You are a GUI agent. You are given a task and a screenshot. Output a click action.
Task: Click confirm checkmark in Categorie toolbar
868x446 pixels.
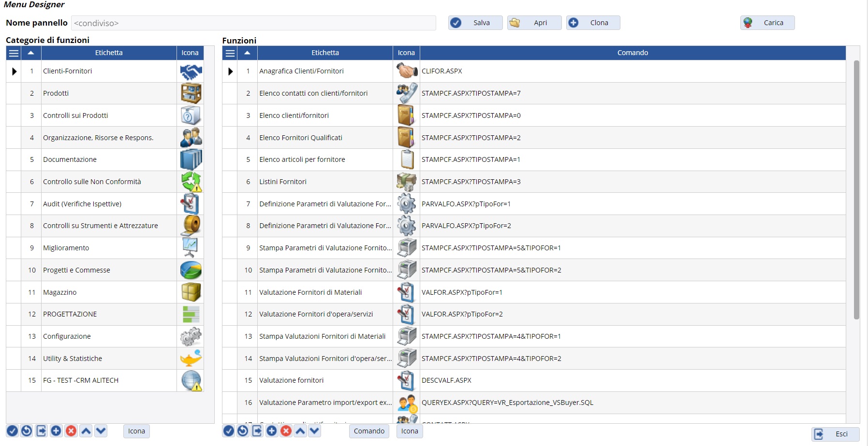click(x=13, y=431)
